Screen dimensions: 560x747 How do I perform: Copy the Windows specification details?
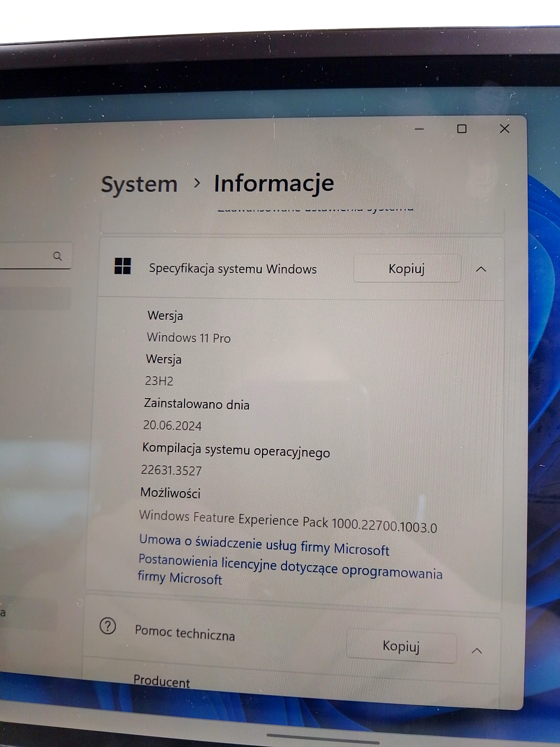click(407, 269)
